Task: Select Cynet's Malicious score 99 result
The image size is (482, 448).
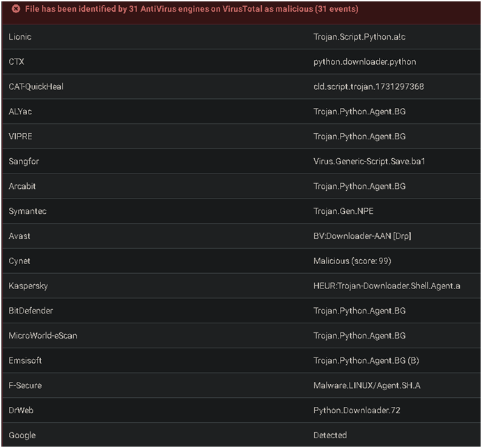Action: click(352, 261)
